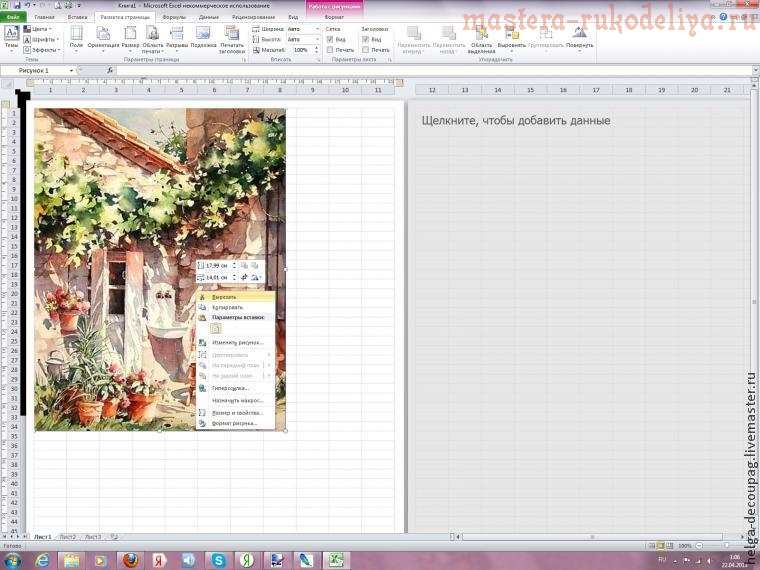Open the Ширина width dropdown
This screenshot has width=760, height=570.
click(317, 29)
